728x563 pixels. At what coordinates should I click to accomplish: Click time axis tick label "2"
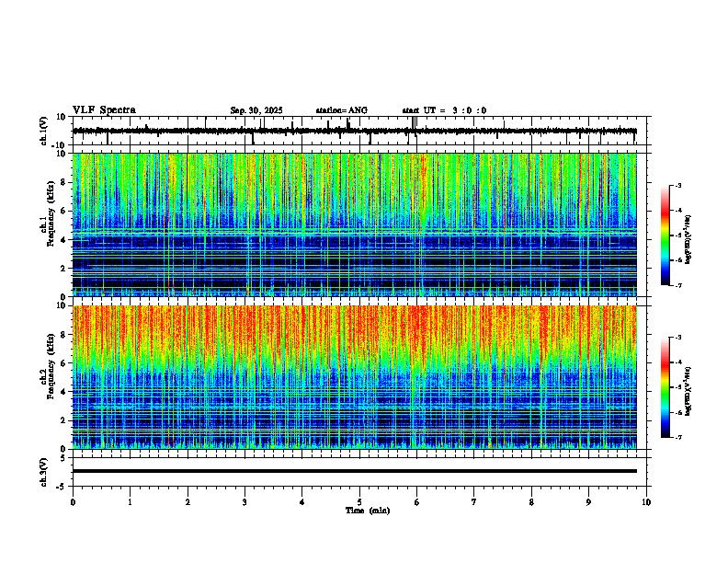coord(188,502)
